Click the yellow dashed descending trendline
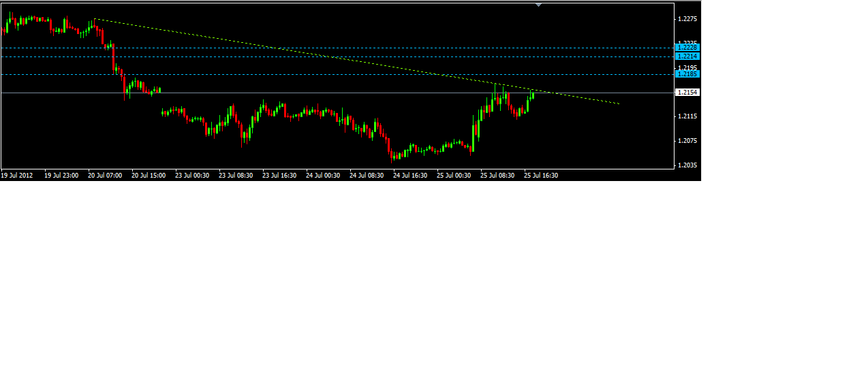This screenshot has height=392, width=868. (357, 61)
